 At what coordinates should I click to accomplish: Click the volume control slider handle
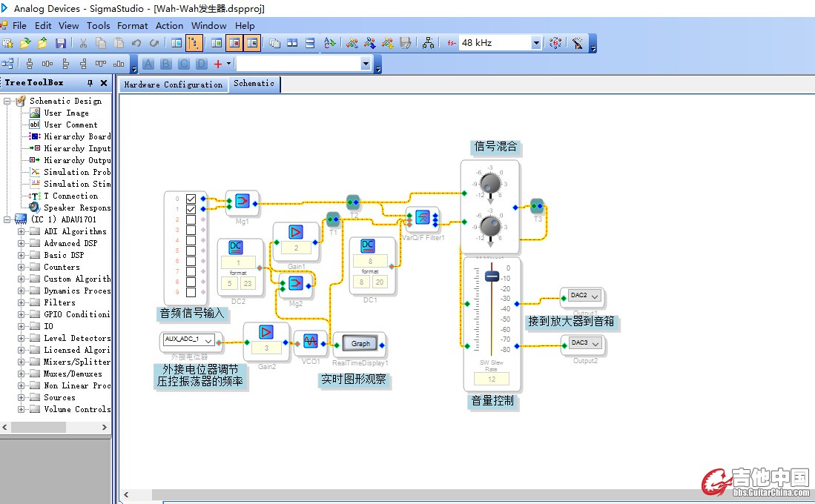[x=491, y=276]
